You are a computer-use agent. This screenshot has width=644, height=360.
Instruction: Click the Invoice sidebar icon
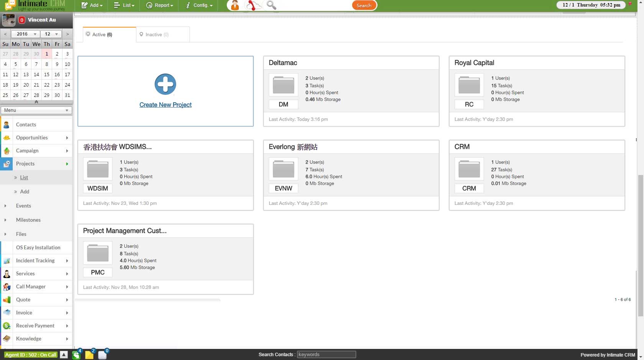pos(7,313)
